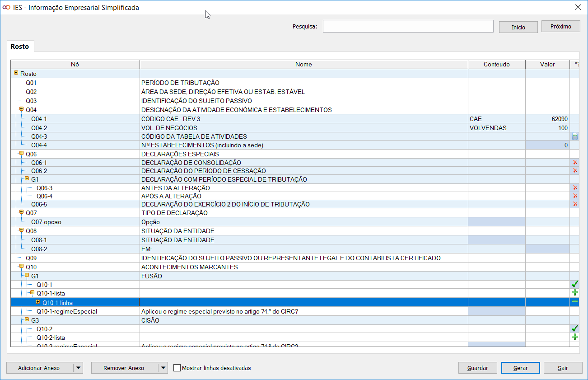Collapse the Q06 Declarações Especiais node

pyautogui.click(x=21, y=154)
